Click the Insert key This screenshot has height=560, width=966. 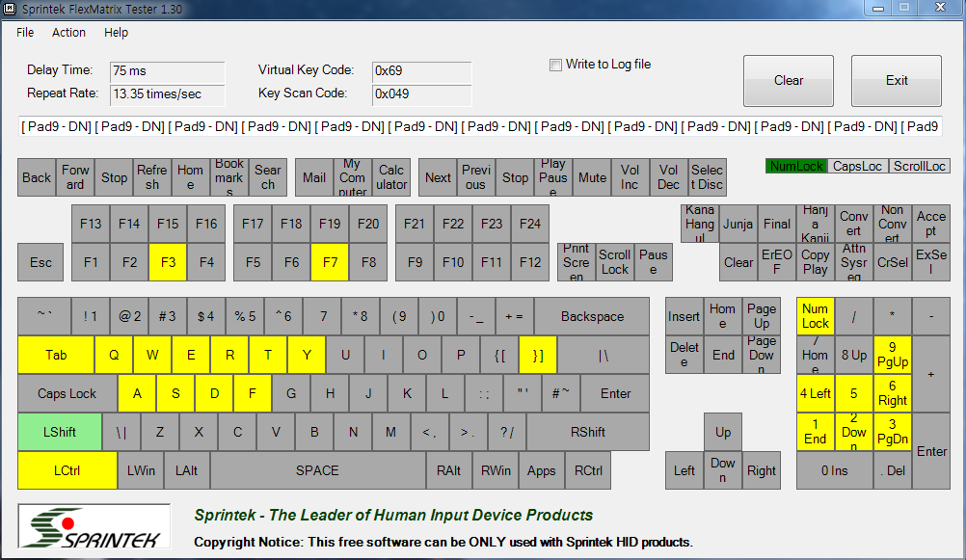pyautogui.click(x=684, y=317)
